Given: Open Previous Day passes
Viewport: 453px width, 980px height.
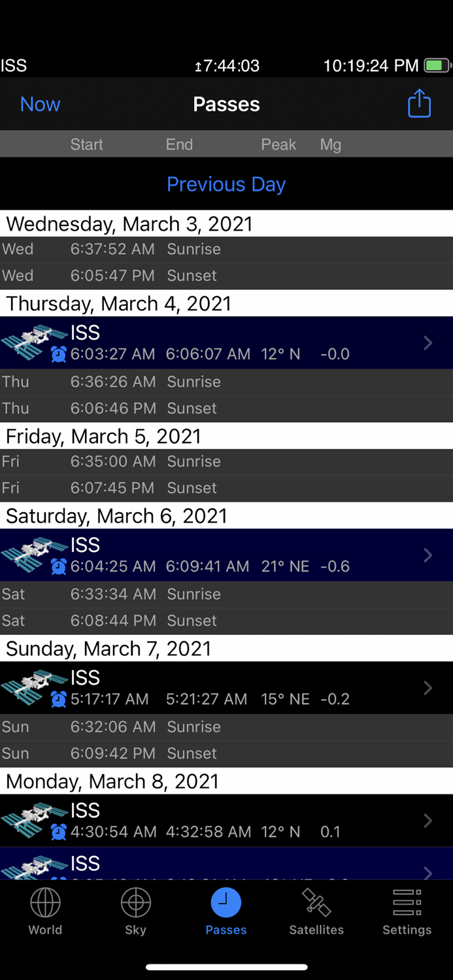Looking at the screenshot, I should tap(226, 184).
